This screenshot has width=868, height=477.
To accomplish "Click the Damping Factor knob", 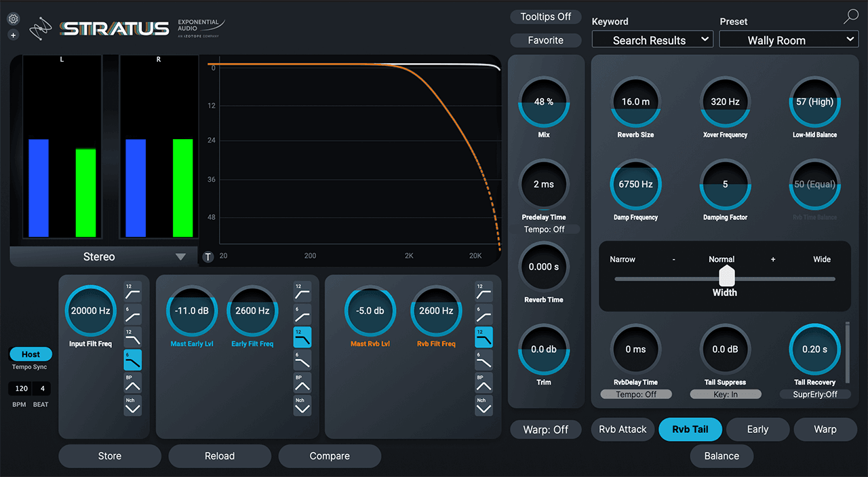I will [726, 185].
